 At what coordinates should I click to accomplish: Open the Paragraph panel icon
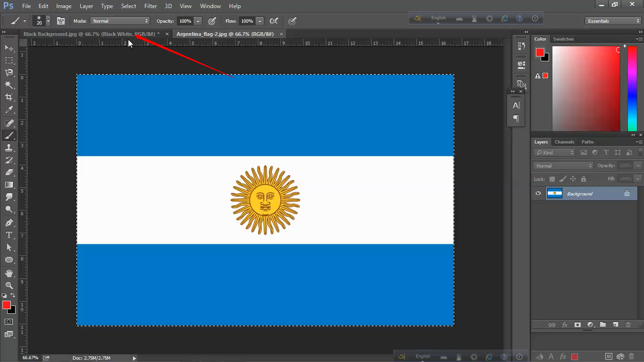pos(516,118)
